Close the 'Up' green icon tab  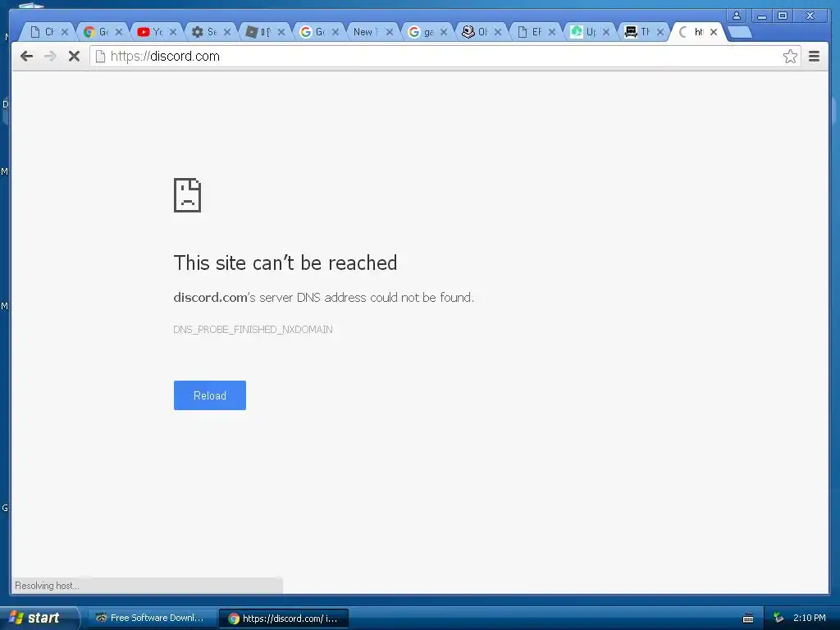click(606, 32)
